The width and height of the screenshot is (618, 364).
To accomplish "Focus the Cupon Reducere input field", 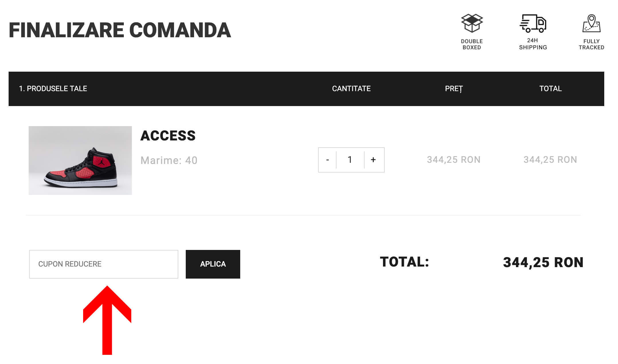I will tap(103, 264).
